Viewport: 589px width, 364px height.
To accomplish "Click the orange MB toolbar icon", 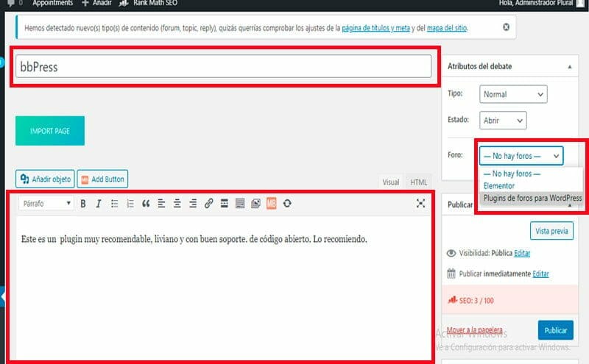I will (271, 204).
